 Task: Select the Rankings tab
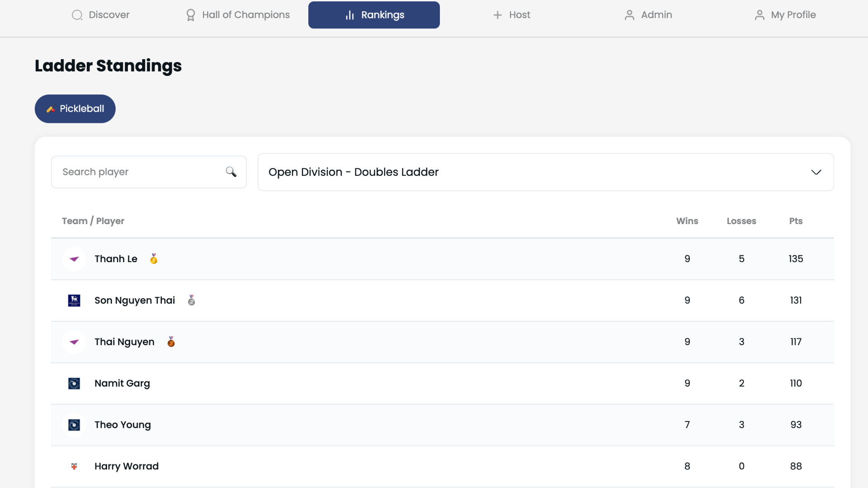click(374, 15)
